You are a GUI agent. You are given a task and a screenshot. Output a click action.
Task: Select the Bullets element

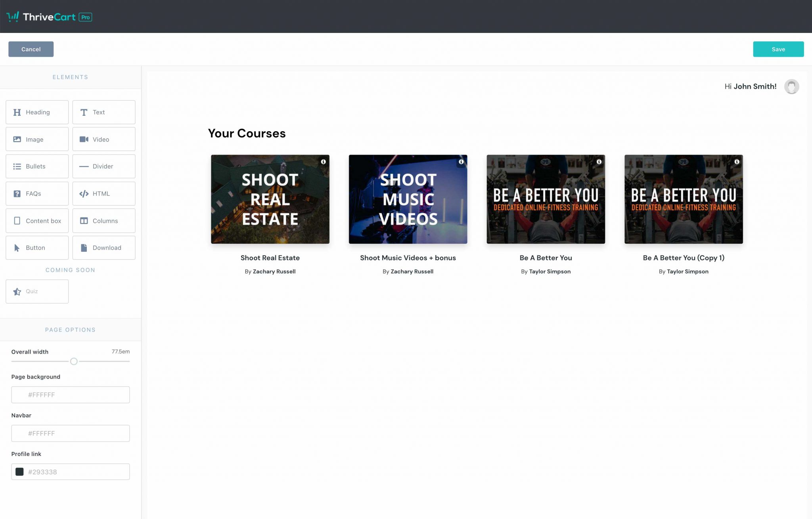(x=37, y=166)
